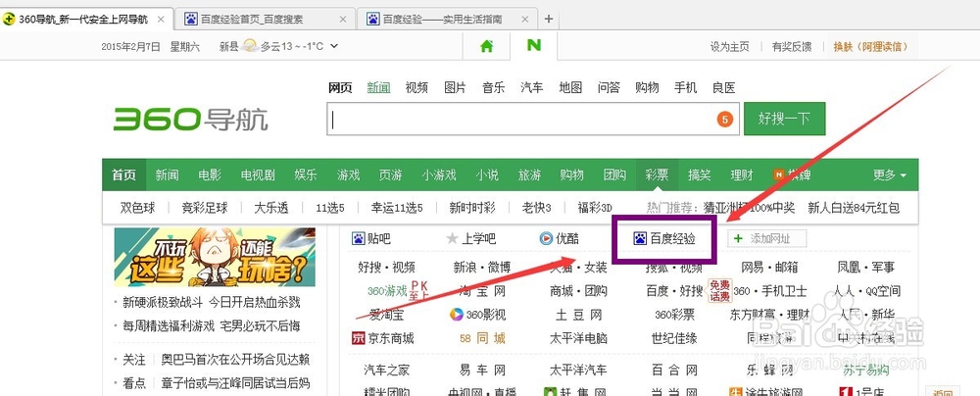
Task: Open 小说 in green navigation bar
Action: click(x=487, y=175)
